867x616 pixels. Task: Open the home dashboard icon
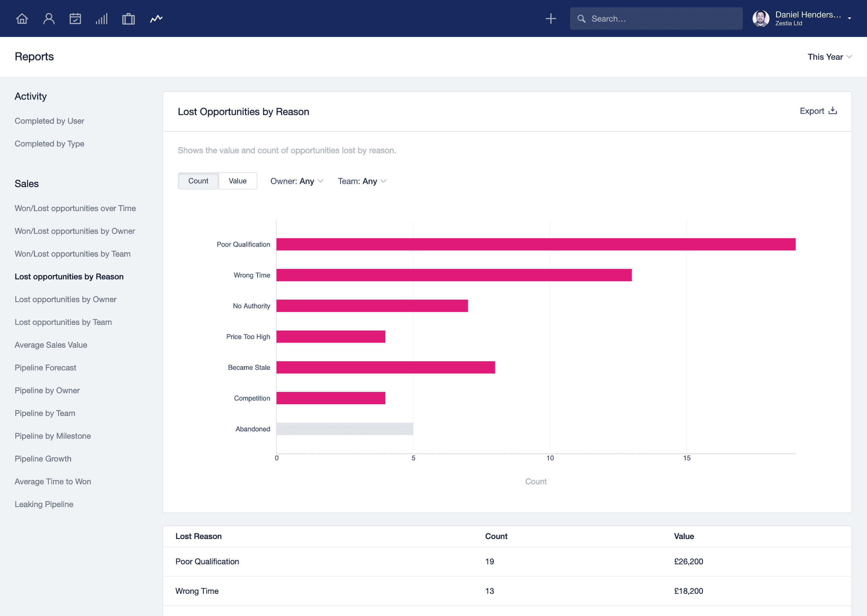tap(22, 19)
